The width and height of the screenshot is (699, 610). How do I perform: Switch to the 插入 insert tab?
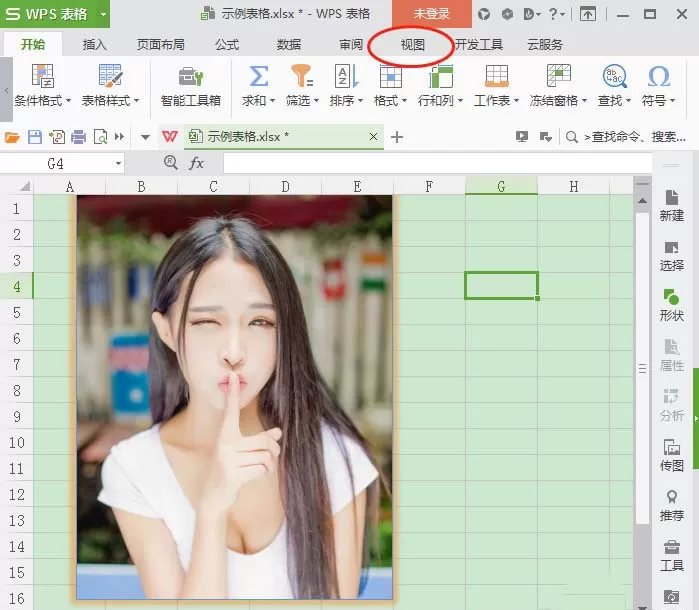[95, 45]
